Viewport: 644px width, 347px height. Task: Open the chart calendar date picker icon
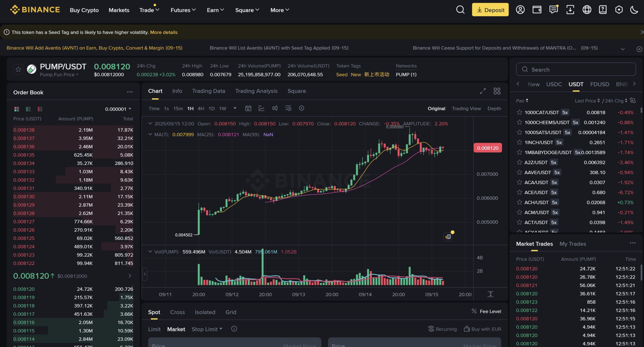click(x=248, y=108)
